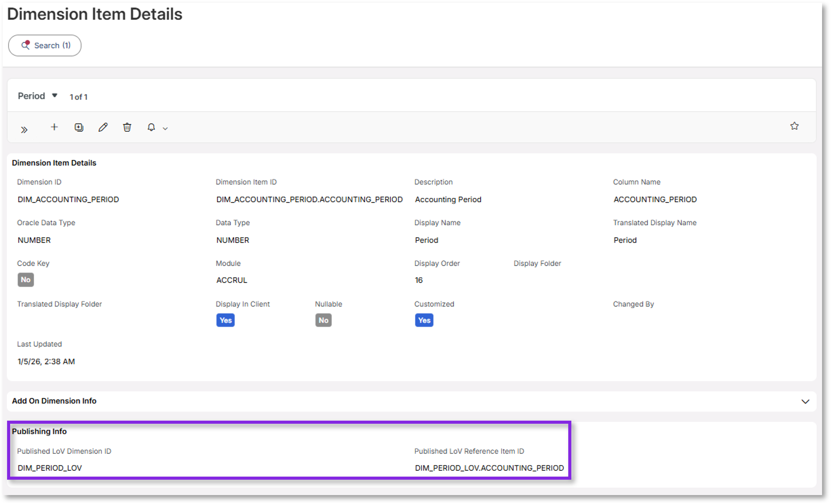Viewport: 831px width, 504px height.
Task: Click the Last Updated 1/5/26, 2:38 AM value
Action: [x=46, y=362]
